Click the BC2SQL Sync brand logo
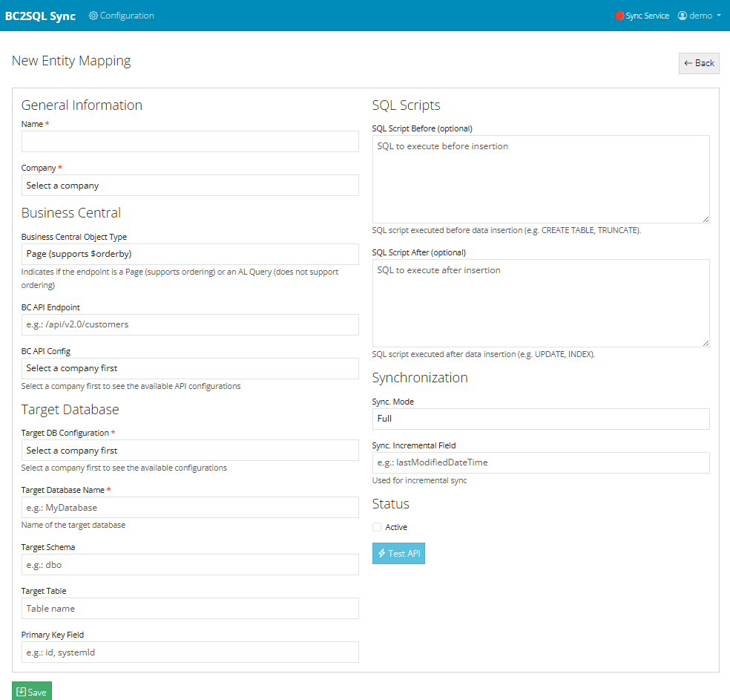Viewport: 730px width, 700px height. click(40, 16)
